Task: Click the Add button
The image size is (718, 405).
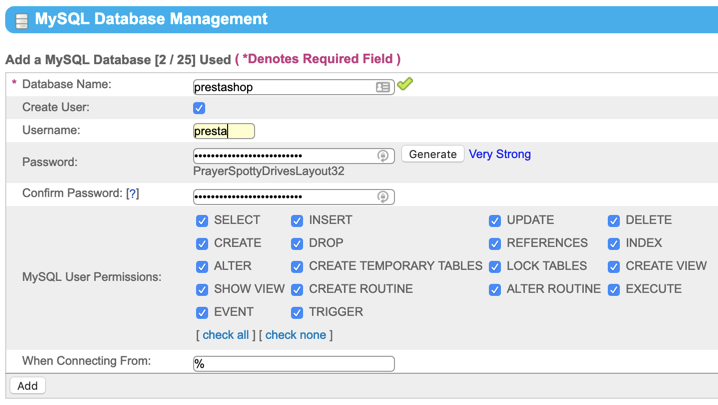Action: tap(27, 386)
